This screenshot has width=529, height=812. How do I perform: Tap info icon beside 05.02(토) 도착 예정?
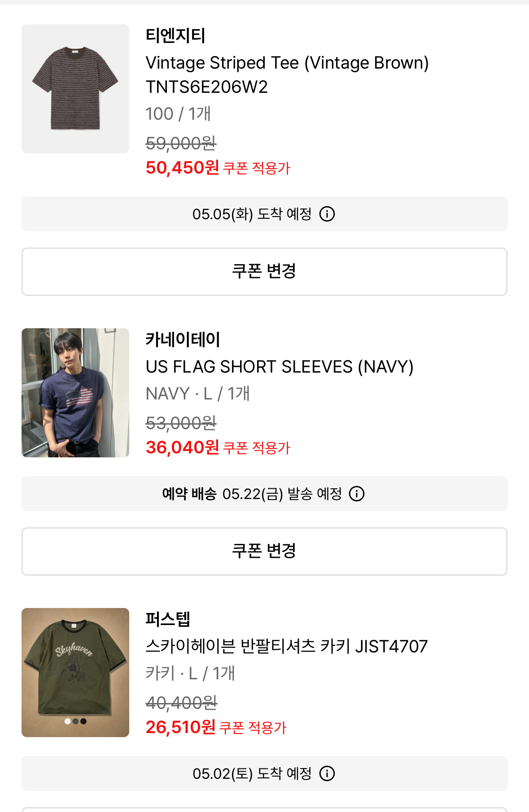click(x=327, y=773)
